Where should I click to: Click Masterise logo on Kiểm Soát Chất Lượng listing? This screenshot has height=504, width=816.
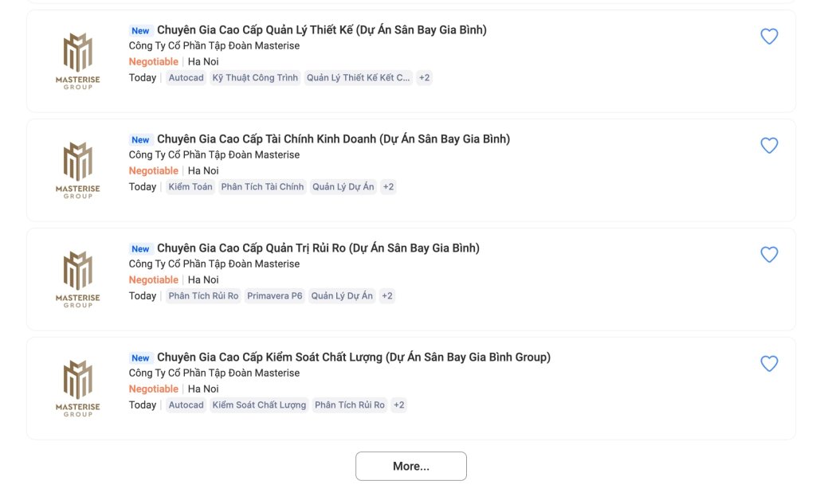(x=77, y=389)
